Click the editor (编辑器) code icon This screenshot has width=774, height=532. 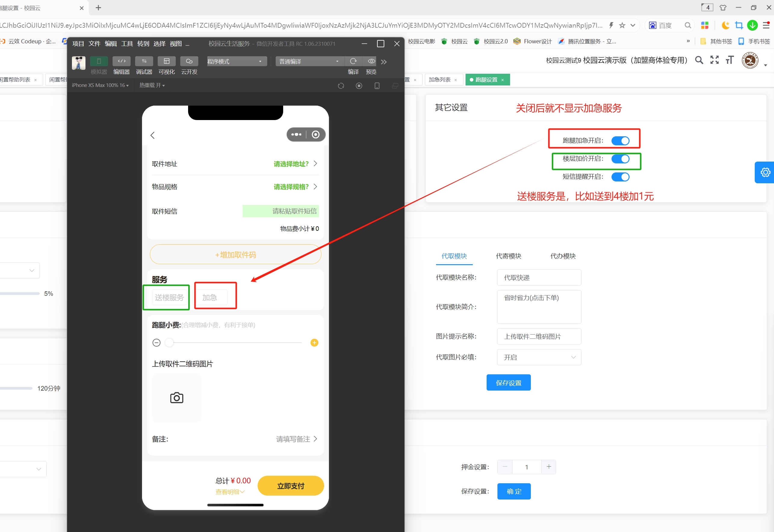tap(121, 61)
